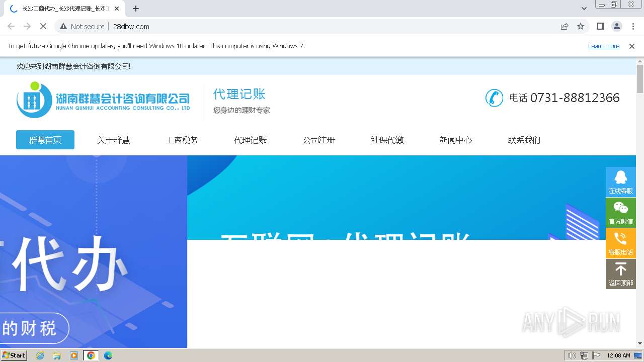644x362 pixels.
Task: Open Microsoft Edge from taskbar
Action: pos(108,355)
